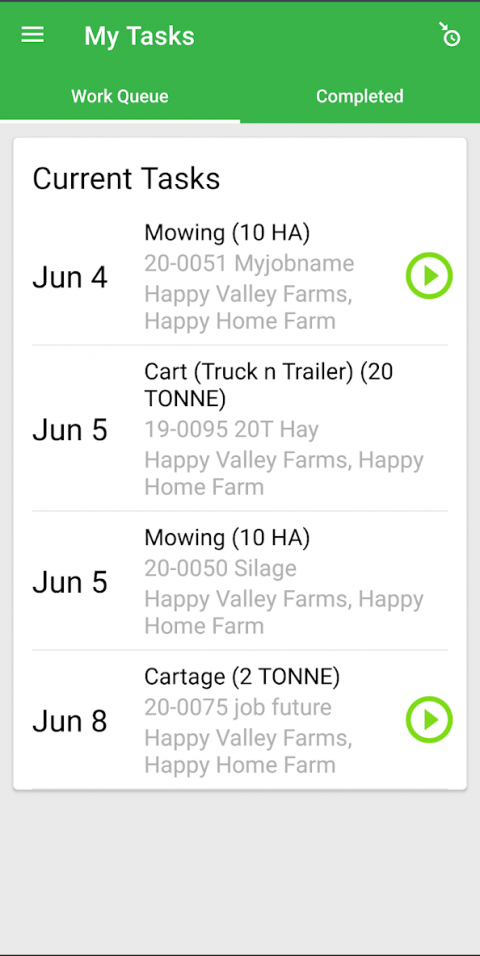Screen dimensions: 480x956
Task: Tap the first Jun 5 date label
Action: tap(70, 430)
